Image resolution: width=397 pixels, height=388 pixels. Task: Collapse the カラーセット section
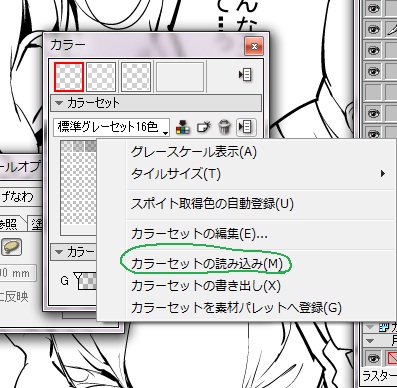[59, 103]
